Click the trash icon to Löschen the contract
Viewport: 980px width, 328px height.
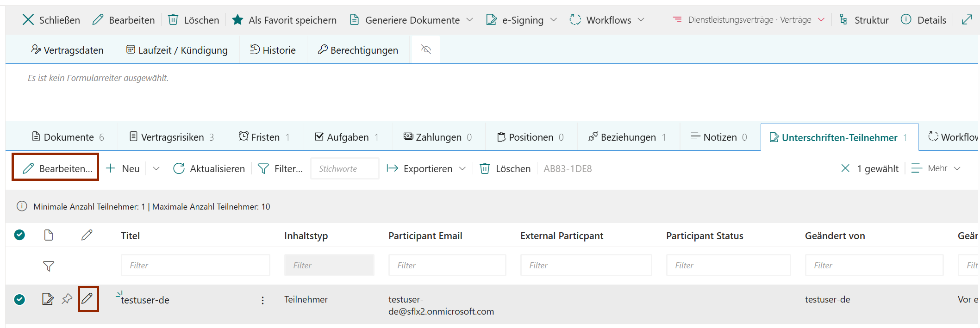[x=173, y=20]
